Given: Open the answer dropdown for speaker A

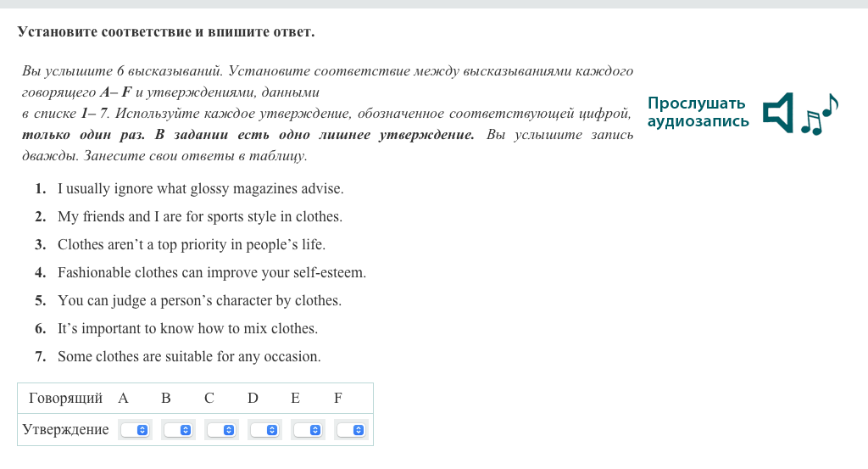Looking at the screenshot, I should point(135,430).
